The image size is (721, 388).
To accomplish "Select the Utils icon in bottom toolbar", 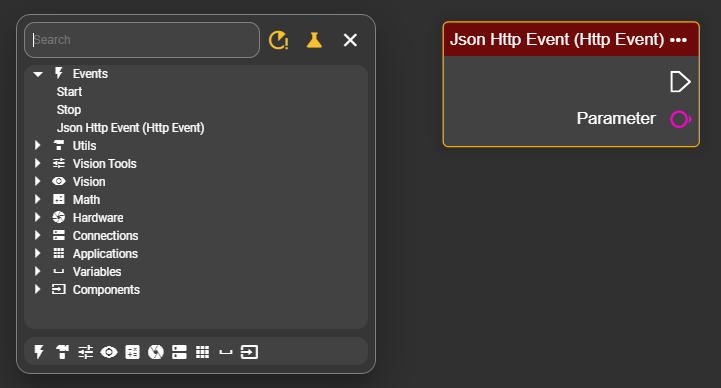I will 62,352.
